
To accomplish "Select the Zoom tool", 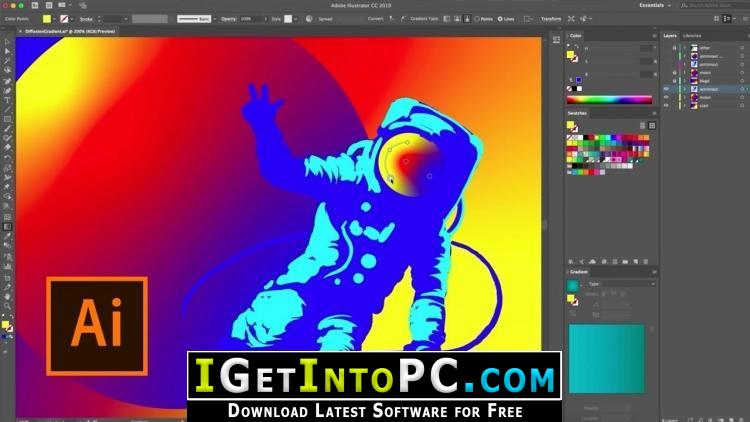I will tap(7, 306).
